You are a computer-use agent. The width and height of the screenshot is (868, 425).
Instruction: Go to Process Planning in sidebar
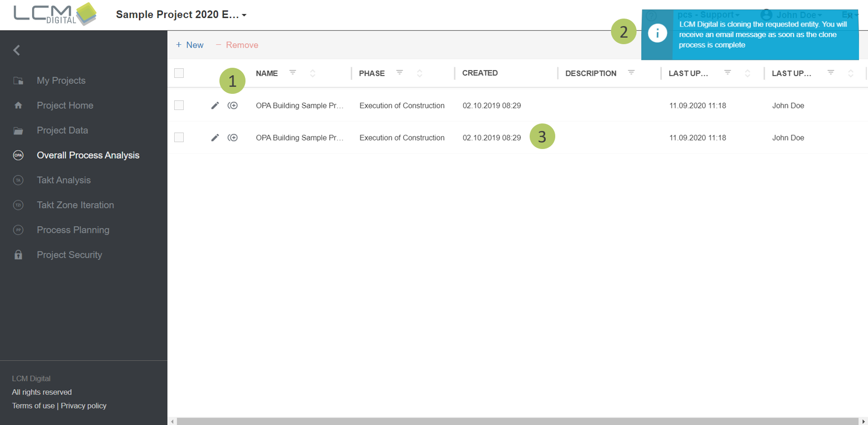tap(73, 230)
